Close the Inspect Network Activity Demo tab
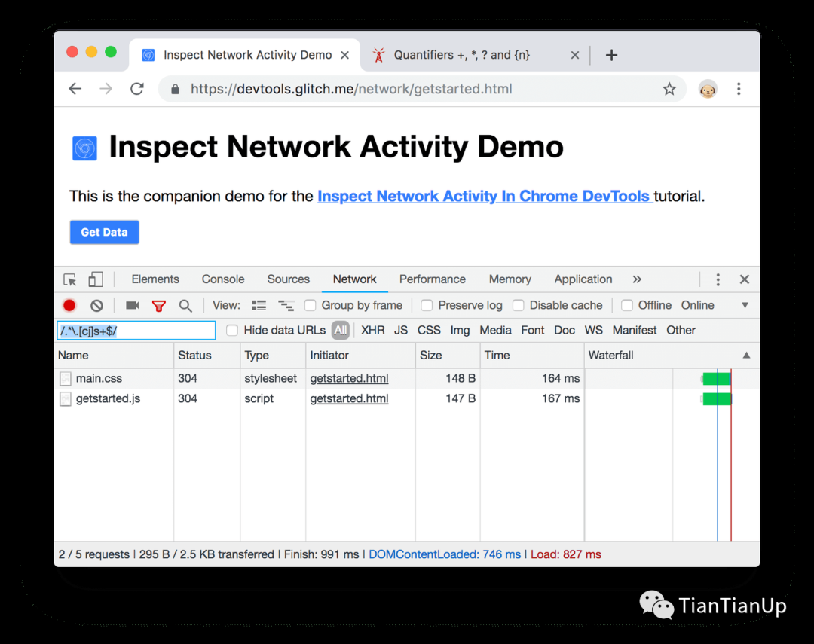814x644 pixels. [x=344, y=55]
